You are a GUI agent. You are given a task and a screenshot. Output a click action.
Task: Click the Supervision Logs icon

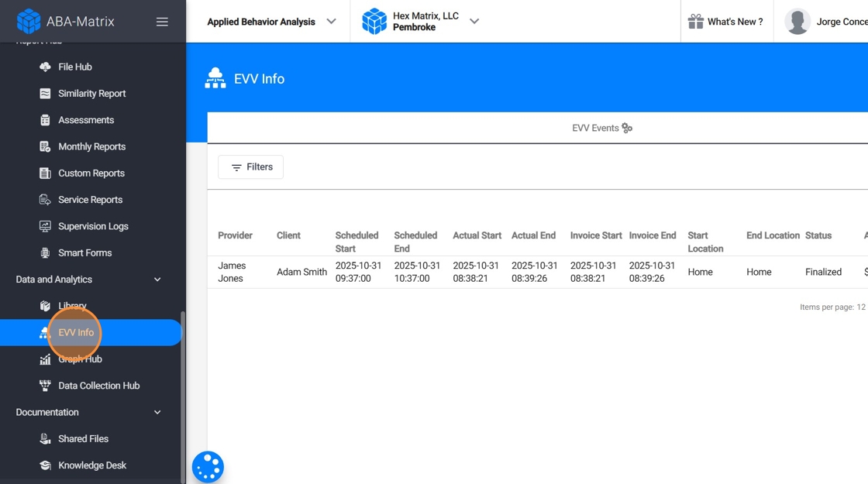[45, 226]
